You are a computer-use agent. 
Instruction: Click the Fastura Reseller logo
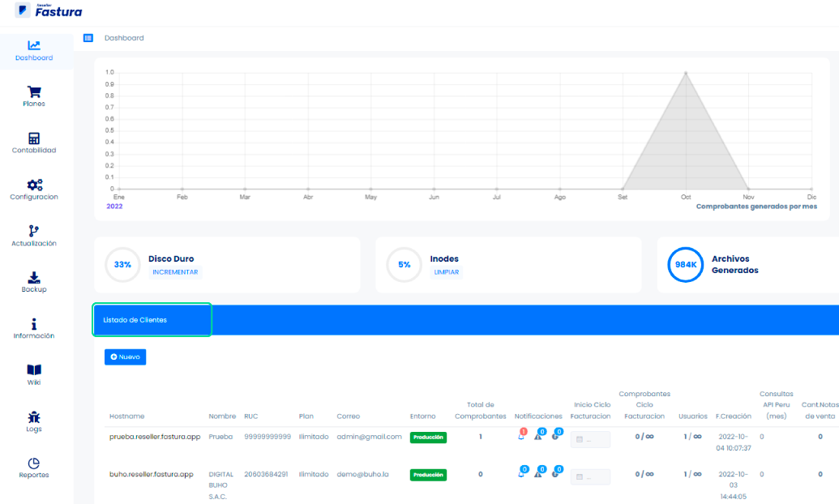pyautogui.click(x=49, y=11)
